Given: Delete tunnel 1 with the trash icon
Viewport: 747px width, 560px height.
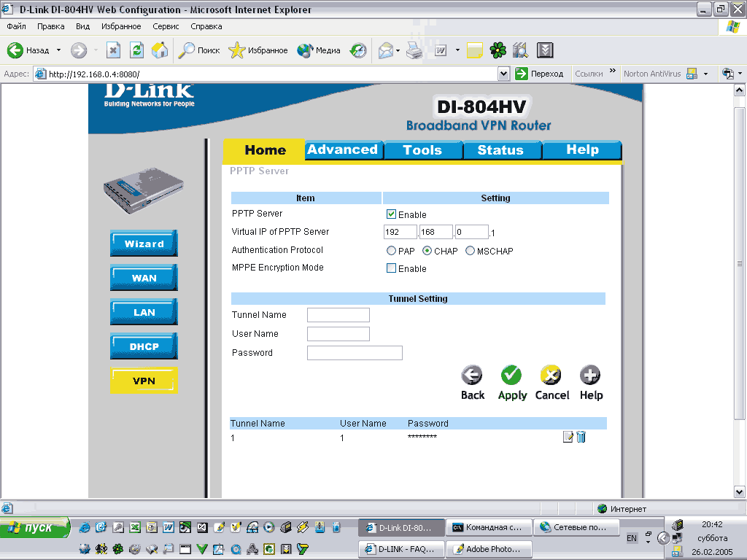Looking at the screenshot, I should [581, 437].
